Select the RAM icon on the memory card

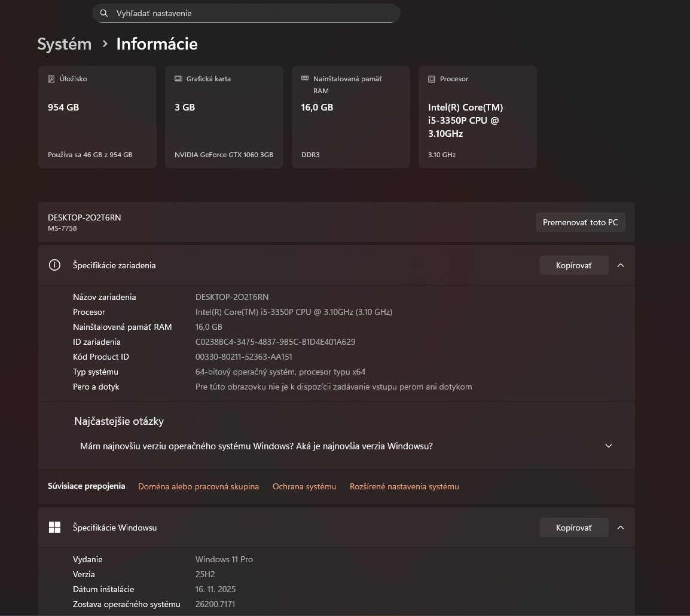[306, 78]
